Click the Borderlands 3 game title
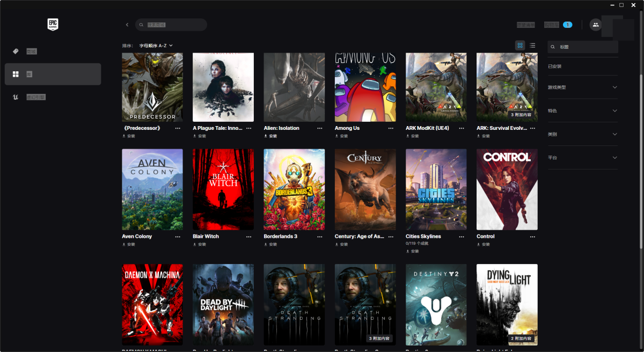The width and height of the screenshot is (644, 352). tap(280, 237)
